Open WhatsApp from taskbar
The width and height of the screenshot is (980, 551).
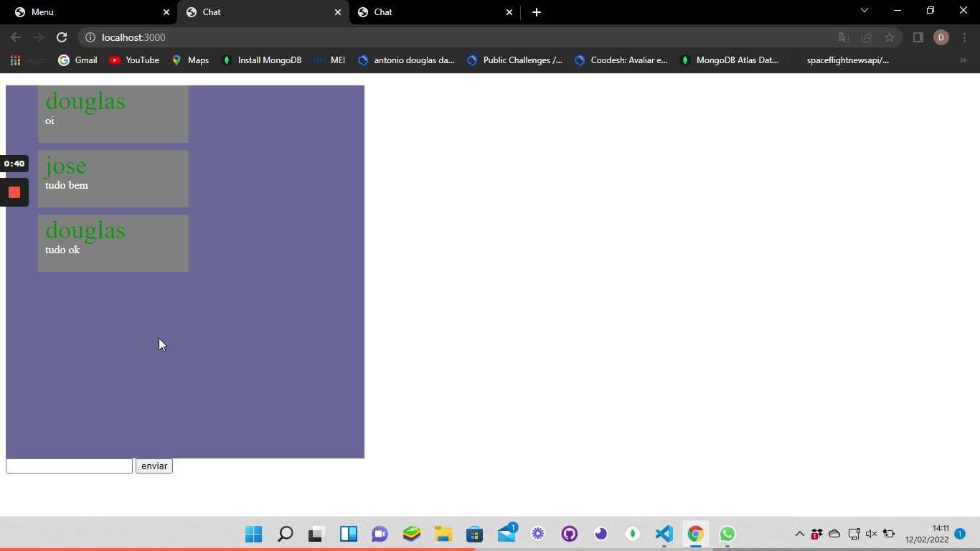(x=727, y=534)
